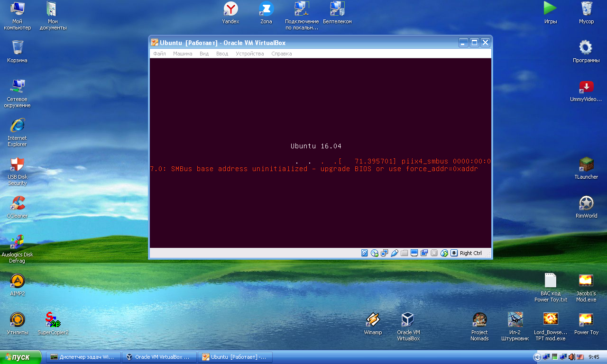Select the Сетевое окружение desktop icon
Image resolution: width=607 pixels, height=364 pixels.
point(18,93)
